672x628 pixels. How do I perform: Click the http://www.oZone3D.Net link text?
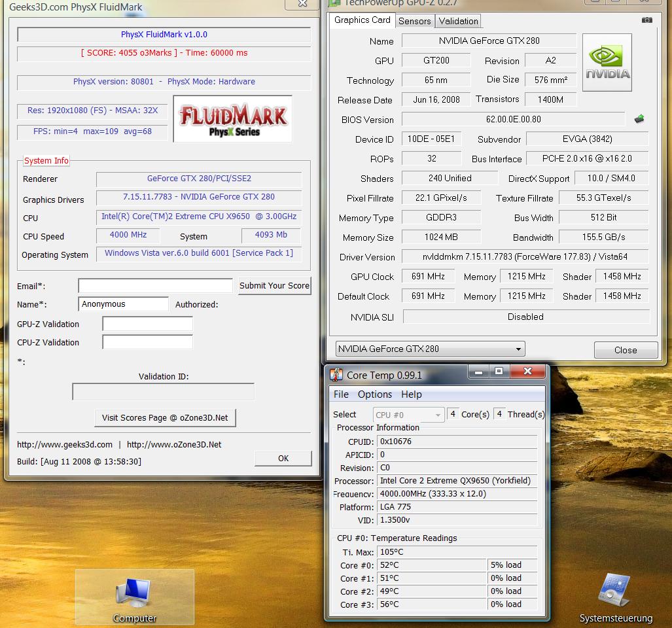pos(174,445)
